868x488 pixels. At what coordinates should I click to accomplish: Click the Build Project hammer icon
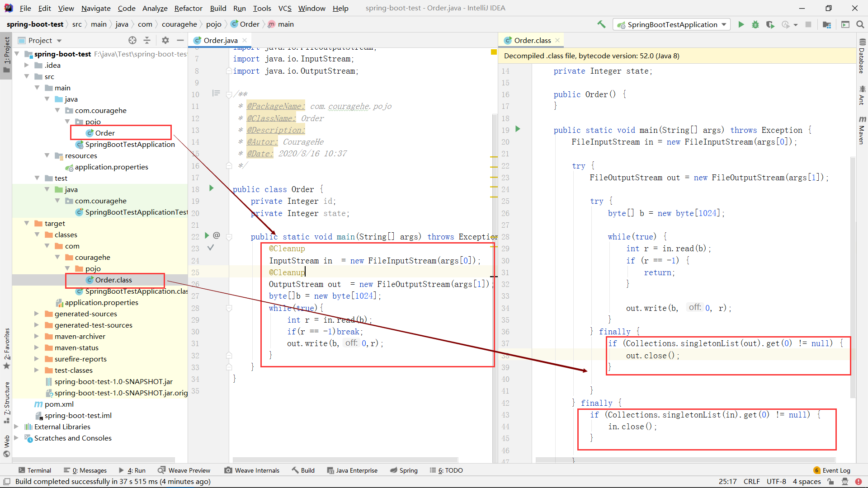coord(601,24)
